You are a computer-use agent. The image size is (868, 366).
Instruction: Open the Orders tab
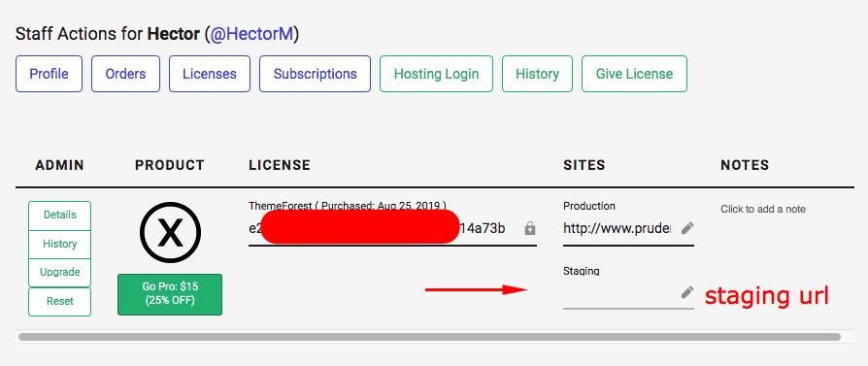click(x=125, y=74)
